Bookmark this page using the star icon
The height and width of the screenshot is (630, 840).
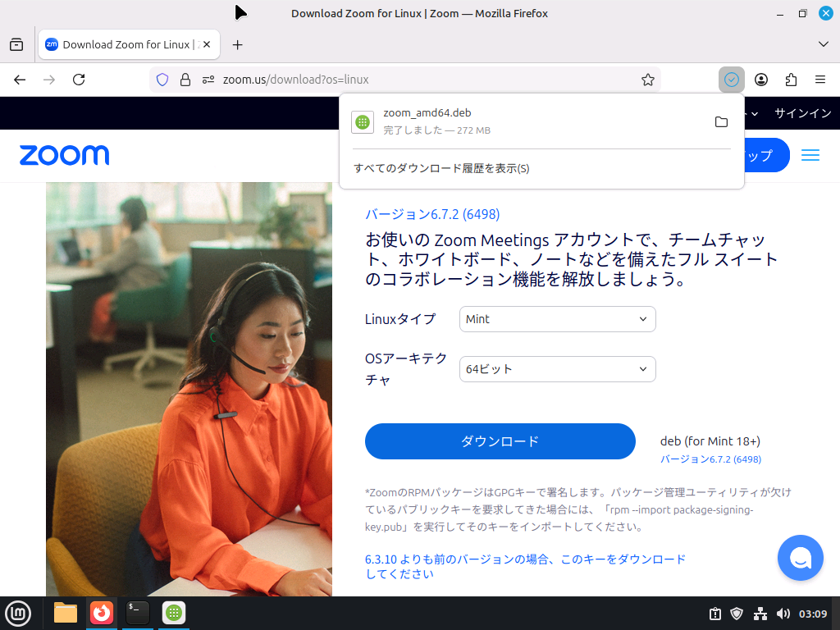point(648,80)
